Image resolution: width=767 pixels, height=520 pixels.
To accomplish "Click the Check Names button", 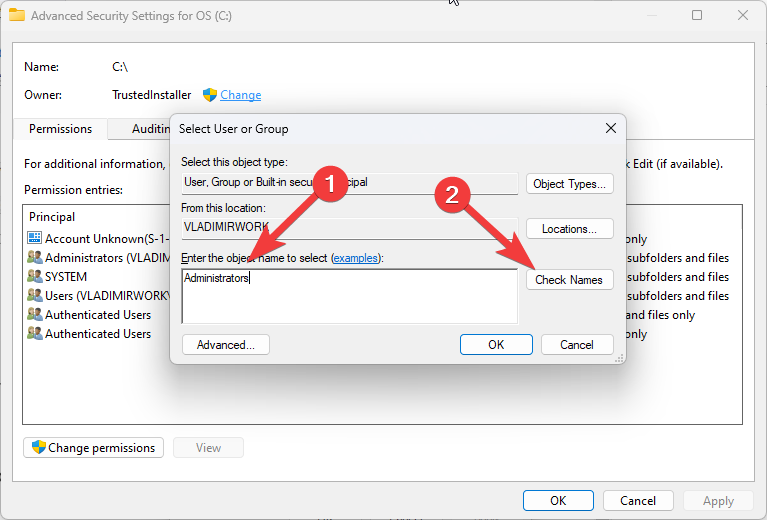I will click(x=569, y=280).
